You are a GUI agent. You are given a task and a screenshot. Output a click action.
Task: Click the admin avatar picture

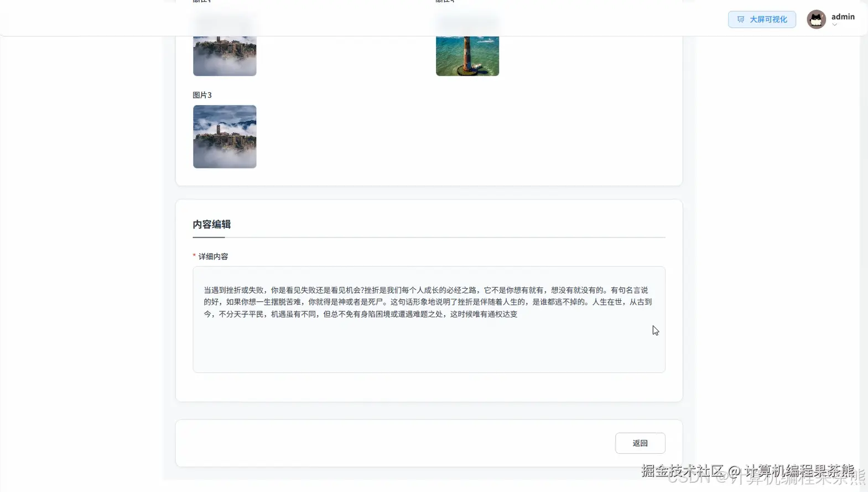(816, 19)
